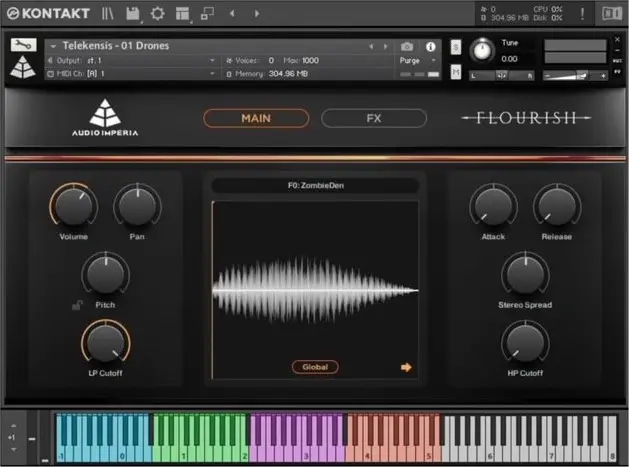This screenshot has height=467, width=629.
Task: Click the Flourish title text
Action: pos(526,118)
